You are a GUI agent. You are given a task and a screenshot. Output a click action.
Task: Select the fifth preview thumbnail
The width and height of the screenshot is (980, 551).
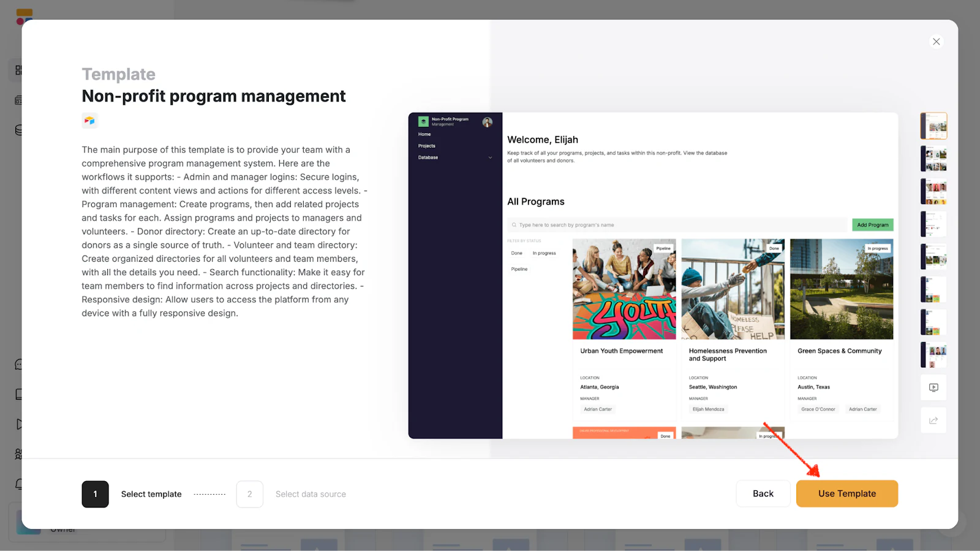coord(933,257)
